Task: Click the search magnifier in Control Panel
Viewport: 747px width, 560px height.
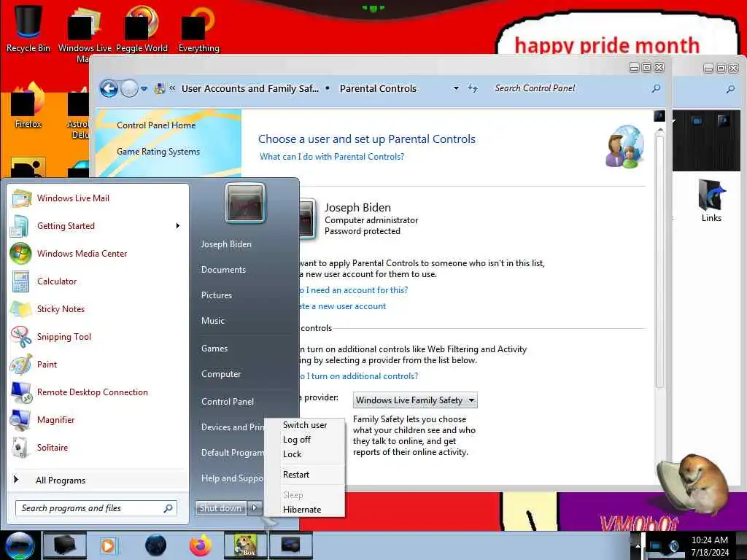Action: tap(656, 88)
